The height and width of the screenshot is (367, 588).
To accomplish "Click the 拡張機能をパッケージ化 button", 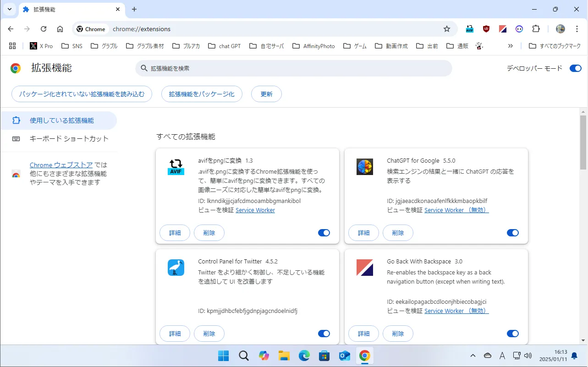I will (x=202, y=94).
